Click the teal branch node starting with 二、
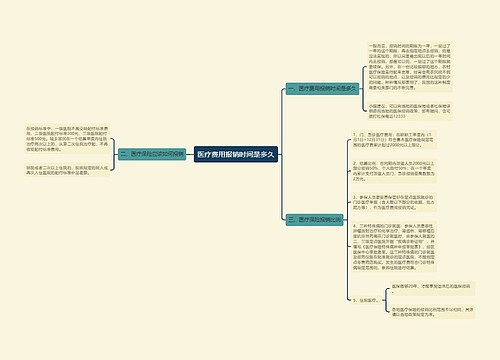Image resolution: width=500 pixels, height=360 pixels. coord(152,154)
